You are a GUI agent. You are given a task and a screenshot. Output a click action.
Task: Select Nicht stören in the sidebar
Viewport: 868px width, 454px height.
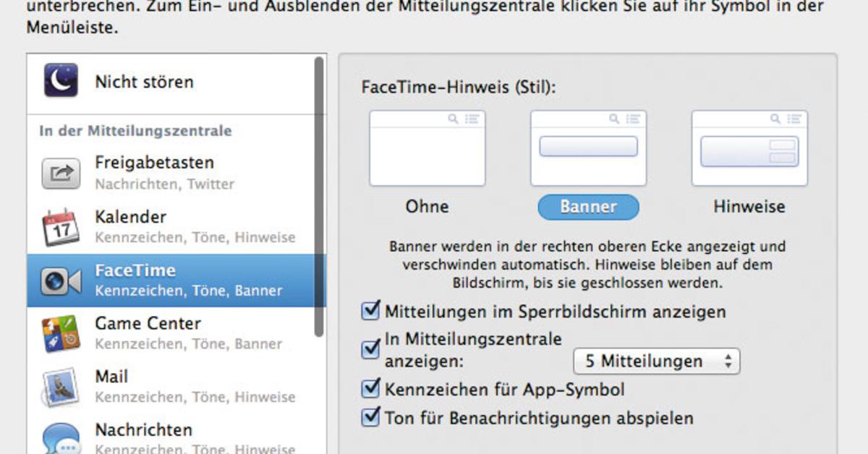(171, 83)
